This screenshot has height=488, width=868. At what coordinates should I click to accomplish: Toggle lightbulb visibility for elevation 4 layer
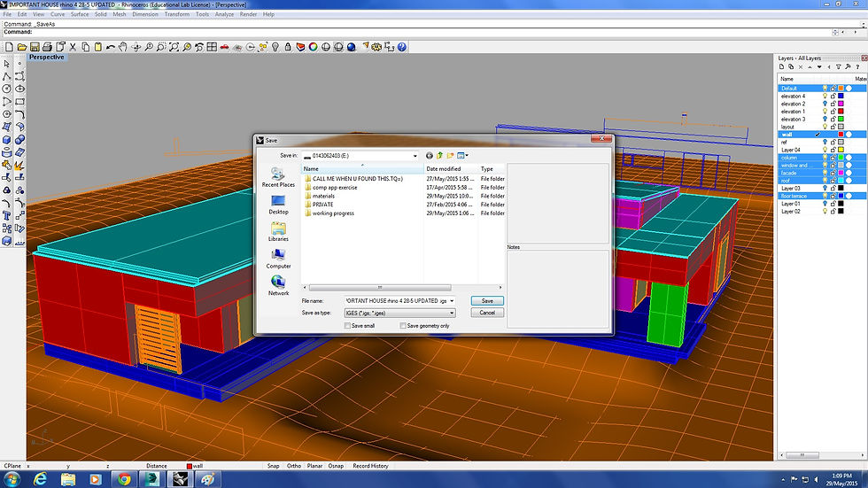(x=825, y=96)
